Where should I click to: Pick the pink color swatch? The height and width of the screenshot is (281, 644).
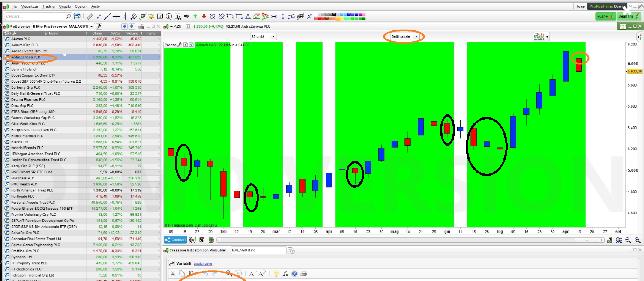pos(364,14)
